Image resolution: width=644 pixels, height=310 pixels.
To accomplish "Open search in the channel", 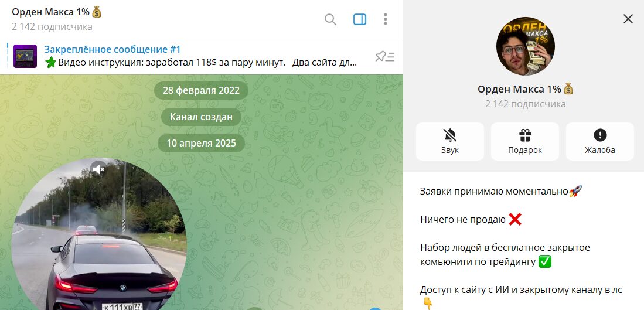I will click(x=330, y=19).
